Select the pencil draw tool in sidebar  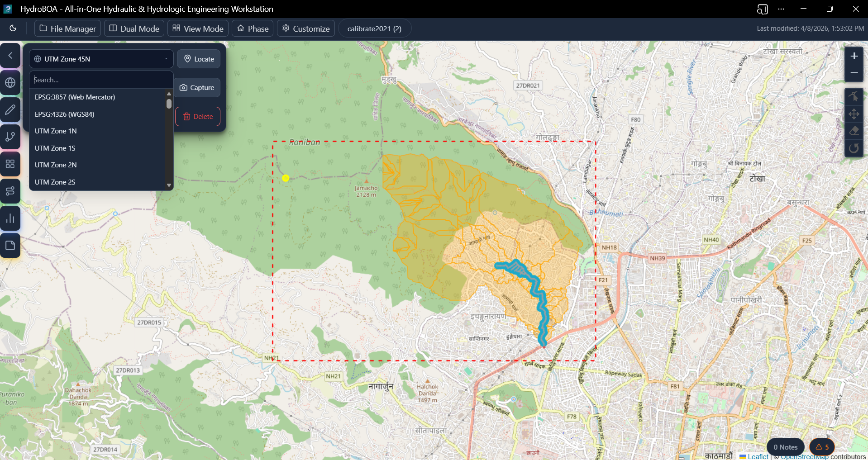pyautogui.click(x=10, y=110)
